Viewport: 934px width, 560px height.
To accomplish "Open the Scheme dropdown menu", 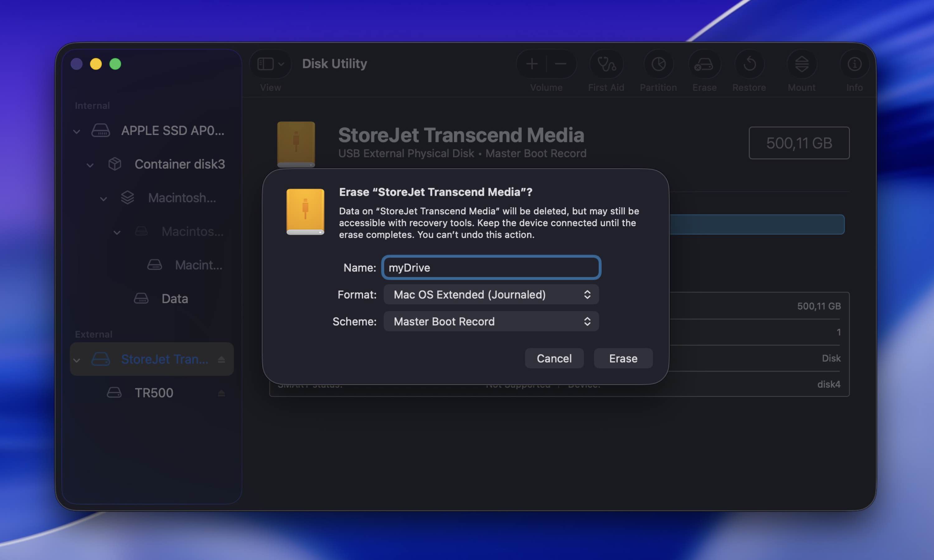I will pos(491,321).
